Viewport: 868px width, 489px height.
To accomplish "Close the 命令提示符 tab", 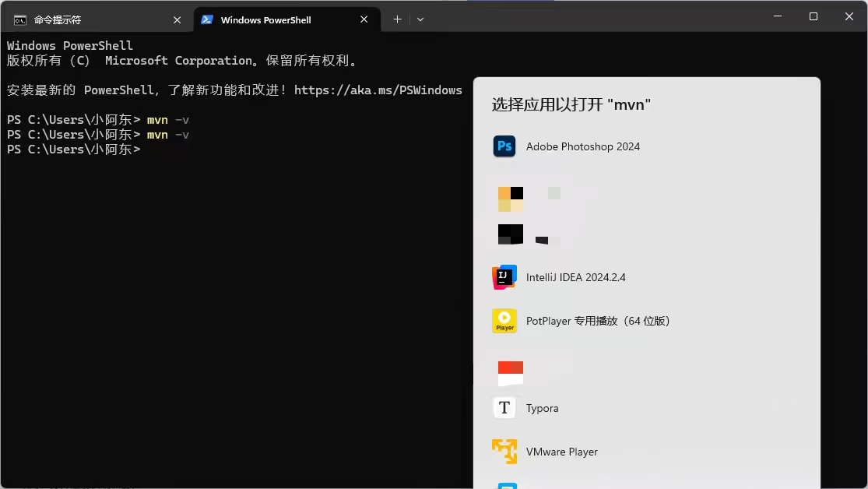I will point(177,19).
